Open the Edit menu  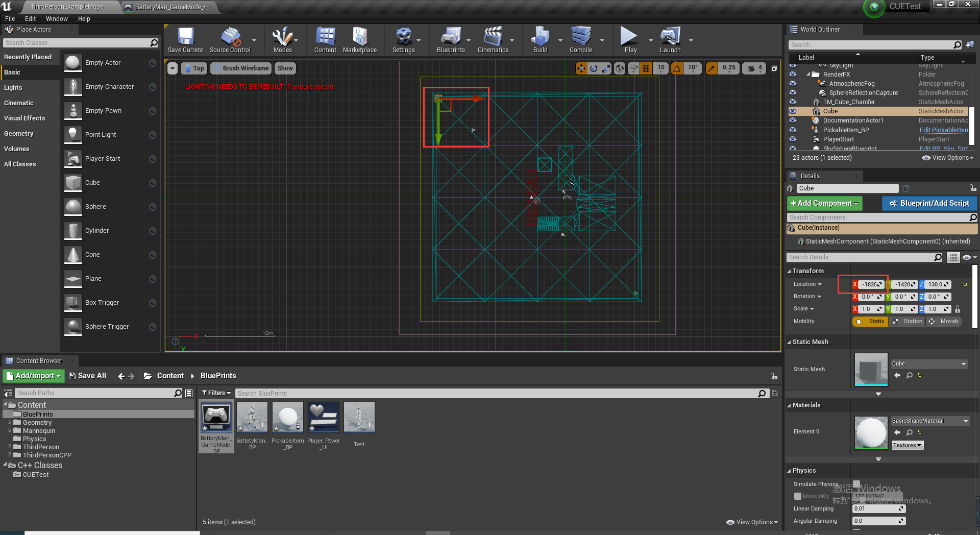point(30,19)
